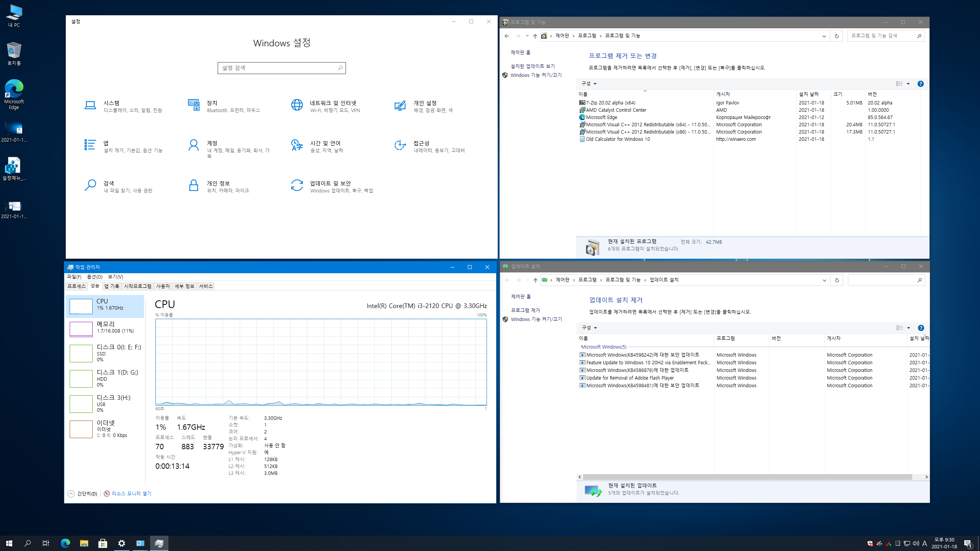Click refresh button in 프로그램 및 기능 address bar
The height and width of the screenshot is (551, 980).
tap(836, 36)
